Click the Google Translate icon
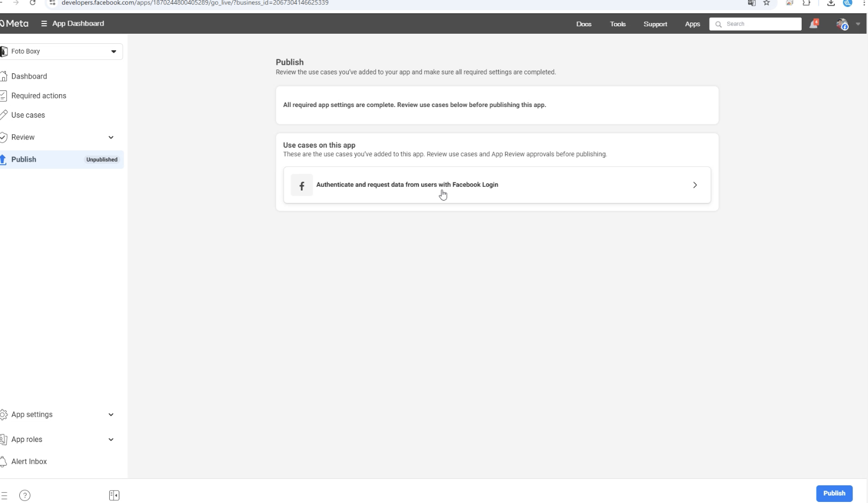Image resolution: width=868 pixels, height=503 pixels. [751, 3]
